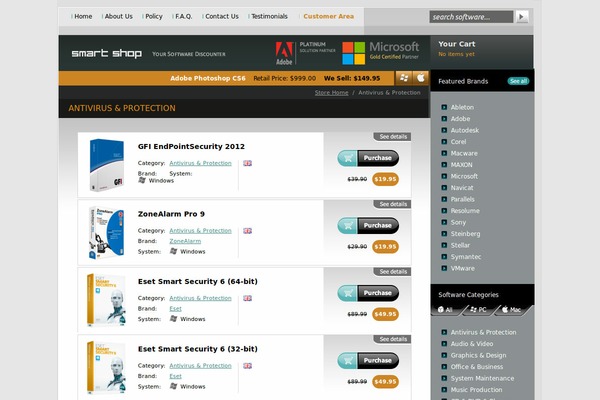Open Audio & Video software category
The width and height of the screenshot is (600, 400).
coord(472,344)
